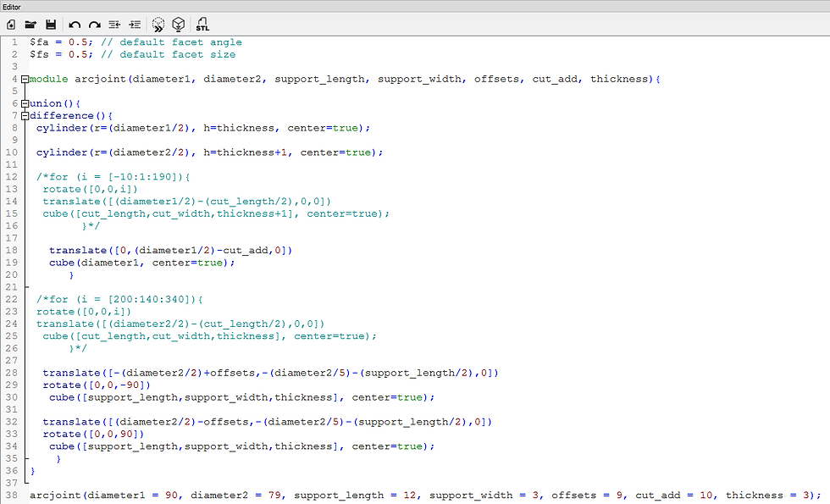Click the Unindent toolbar icon

pyautogui.click(x=115, y=25)
